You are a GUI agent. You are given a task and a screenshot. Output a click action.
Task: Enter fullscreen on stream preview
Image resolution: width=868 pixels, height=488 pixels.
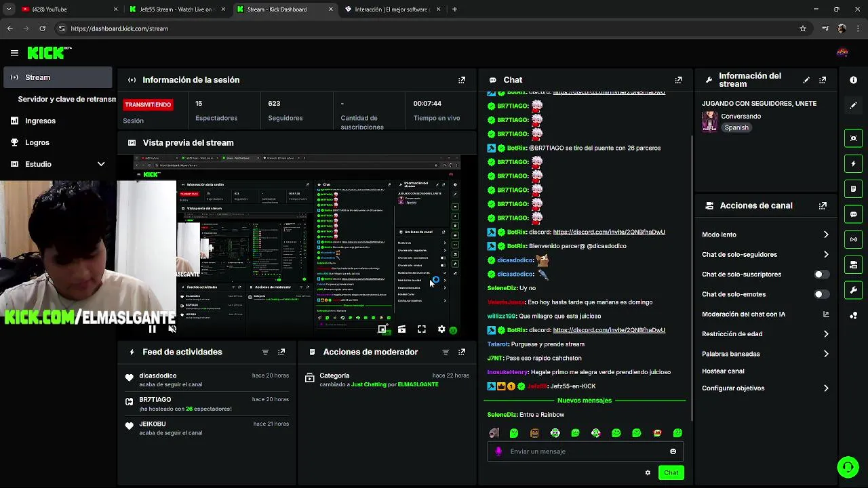[422, 329]
